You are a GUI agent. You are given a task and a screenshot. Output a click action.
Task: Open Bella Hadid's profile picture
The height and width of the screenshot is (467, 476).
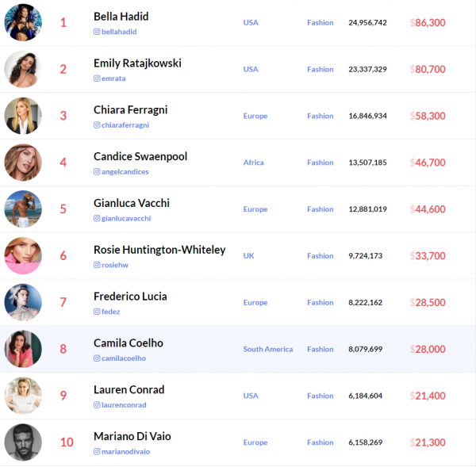(x=23, y=22)
